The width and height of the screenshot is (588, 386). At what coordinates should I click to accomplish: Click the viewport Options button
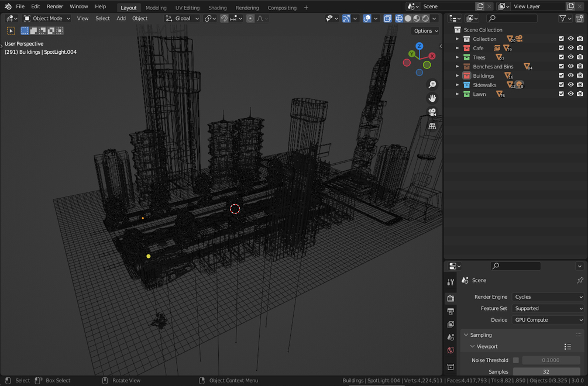click(425, 31)
